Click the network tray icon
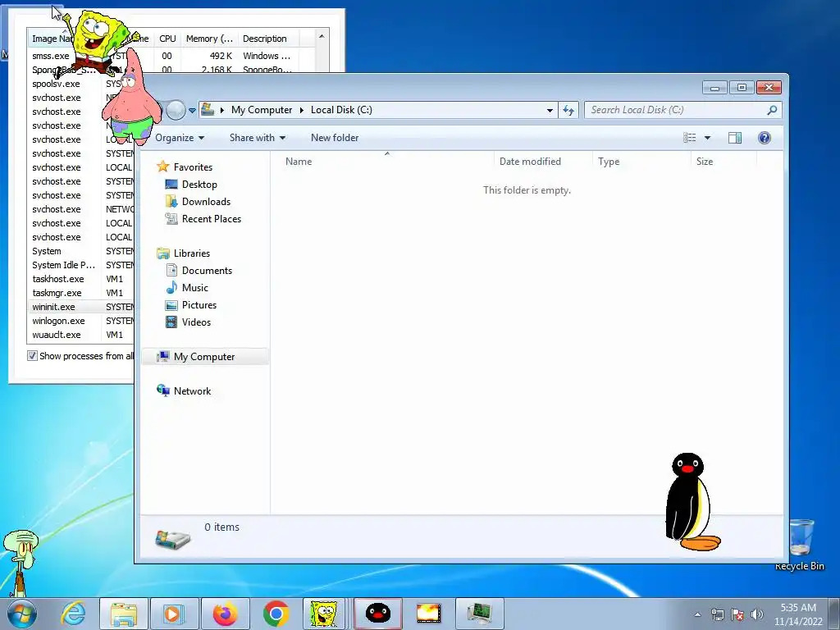Viewport: 840px width, 630px height. point(717,614)
